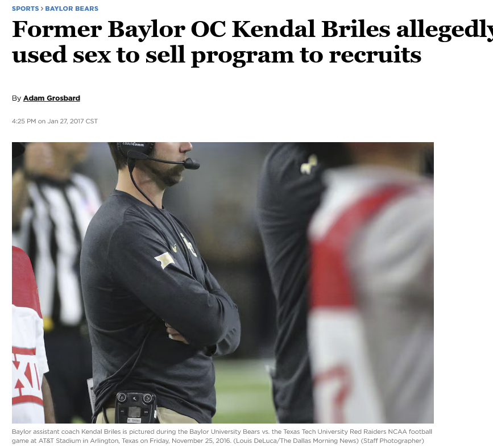This screenshot has width=493, height=448.
Task: Click the breadcrumb chevron separator
Action: [42, 9]
